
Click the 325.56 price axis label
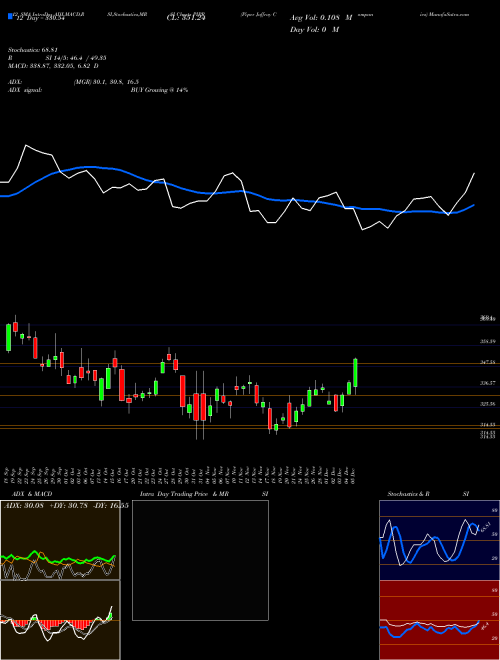pos(488,404)
